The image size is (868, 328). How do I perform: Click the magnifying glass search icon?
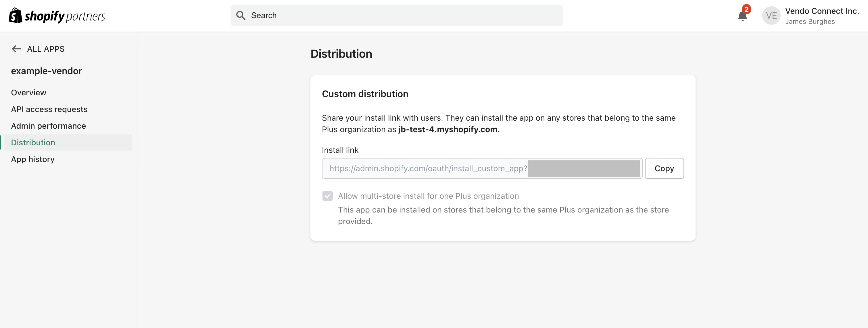(x=241, y=16)
